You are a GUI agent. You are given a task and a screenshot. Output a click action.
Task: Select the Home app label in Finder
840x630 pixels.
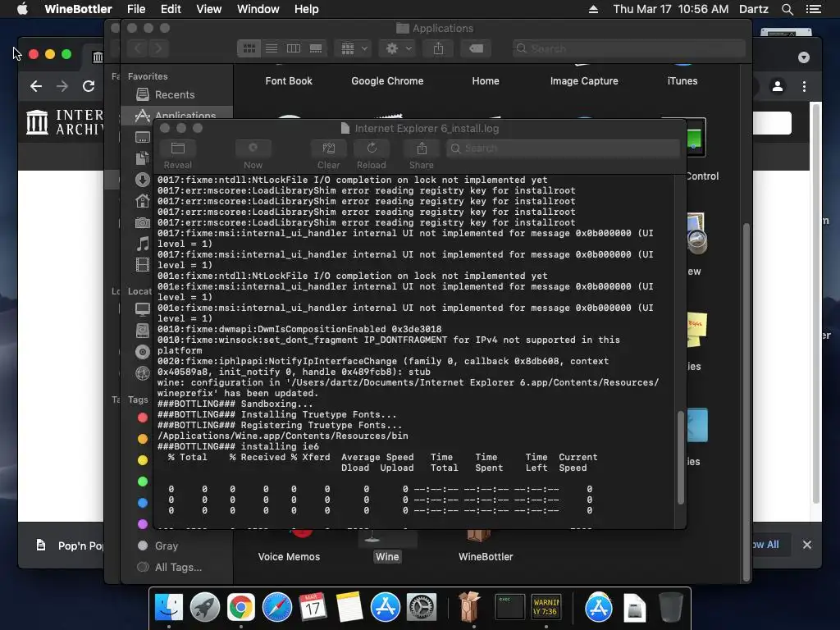pyautogui.click(x=486, y=81)
